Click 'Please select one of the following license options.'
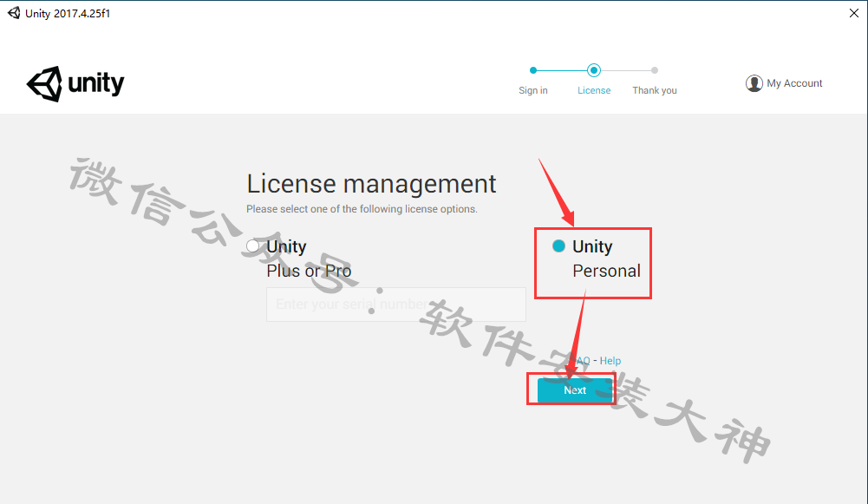The image size is (868, 504). click(362, 209)
